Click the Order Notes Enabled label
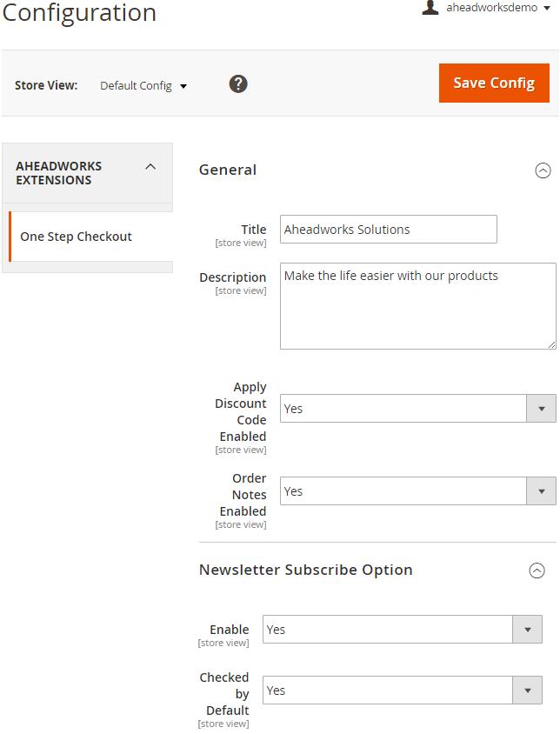560x734 pixels. pyautogui.click(x=243, y=495)
